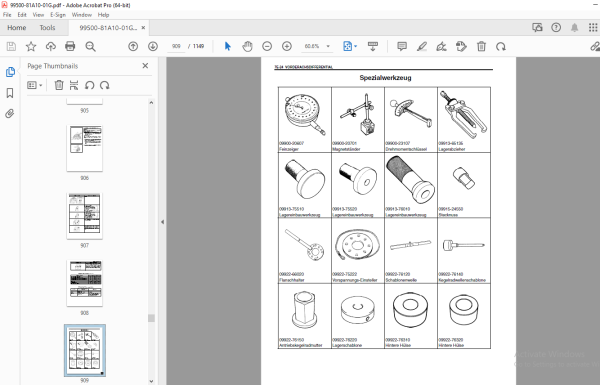
Task: Click the Spezialwerkzeug page heading
Action: point(385,78)
